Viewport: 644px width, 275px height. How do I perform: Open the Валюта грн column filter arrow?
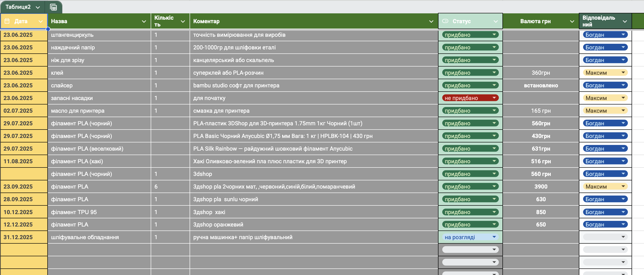(x=572, y=22)
